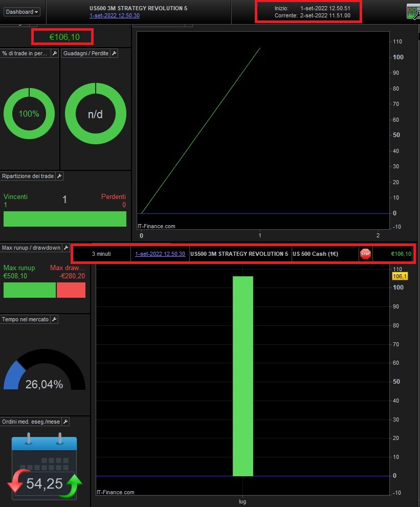Image resolution: width=420 pixels, height=507 pixels.
Task: Click the Inizio 1-set-2022 12.50.51 date
Action: point(325,8)
